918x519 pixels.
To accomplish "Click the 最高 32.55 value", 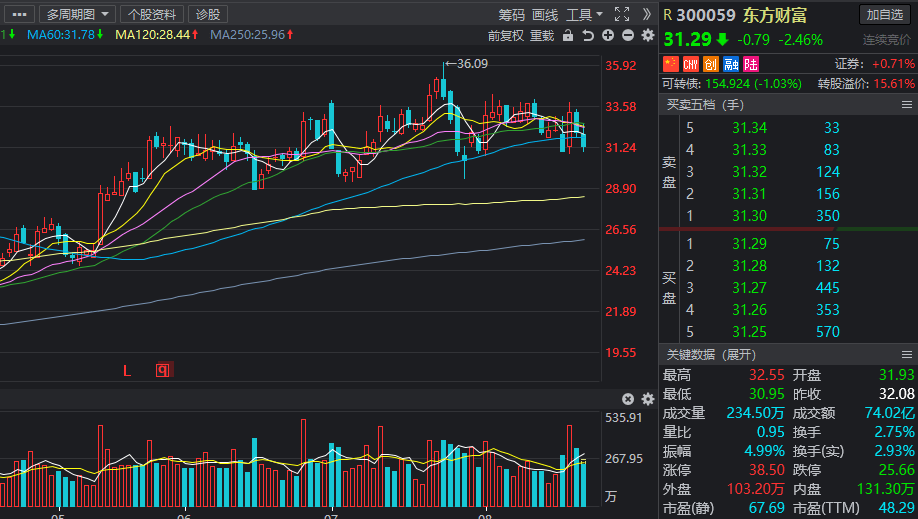I will 766,375.
